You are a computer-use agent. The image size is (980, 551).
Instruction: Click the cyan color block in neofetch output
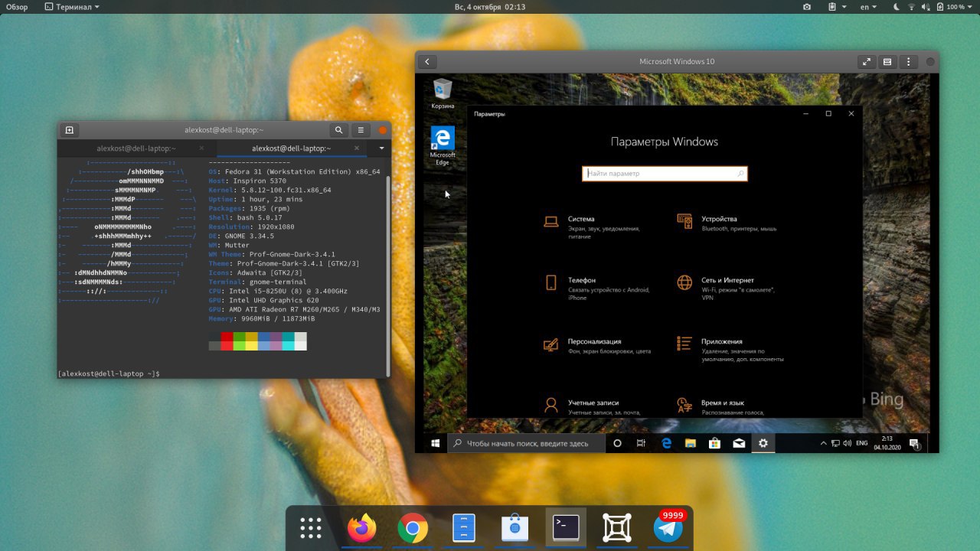[288, 337]
